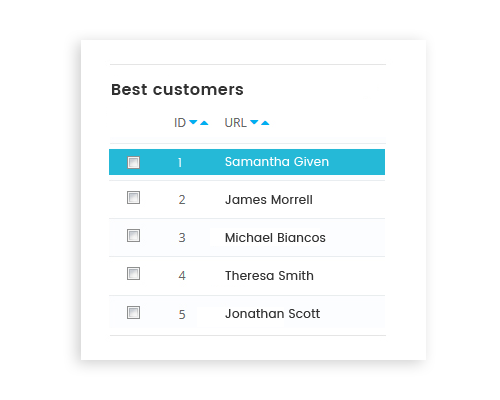This screenshot has width=500, height=400.
Task: Click ID number 3 cell
Action: point(182,238)
